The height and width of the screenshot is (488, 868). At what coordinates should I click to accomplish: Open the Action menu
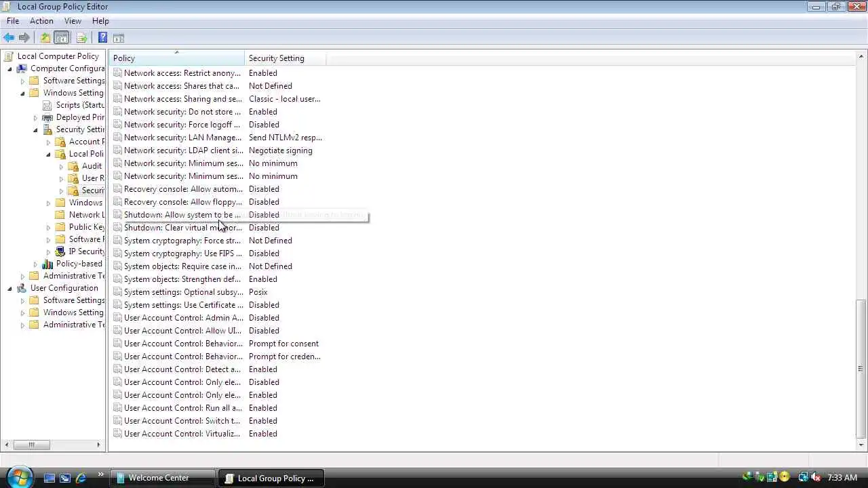click(41, 21)
